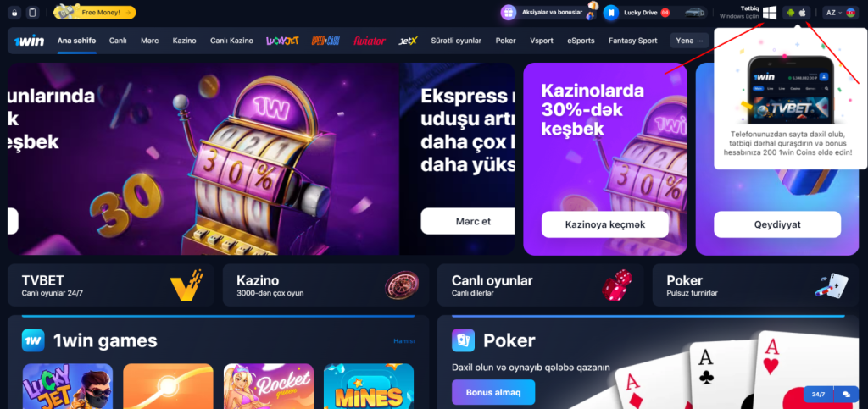This screenshot has height=409, width=868.
Task: Expand the Yenə more menu
Action: (x=689, y=41)
